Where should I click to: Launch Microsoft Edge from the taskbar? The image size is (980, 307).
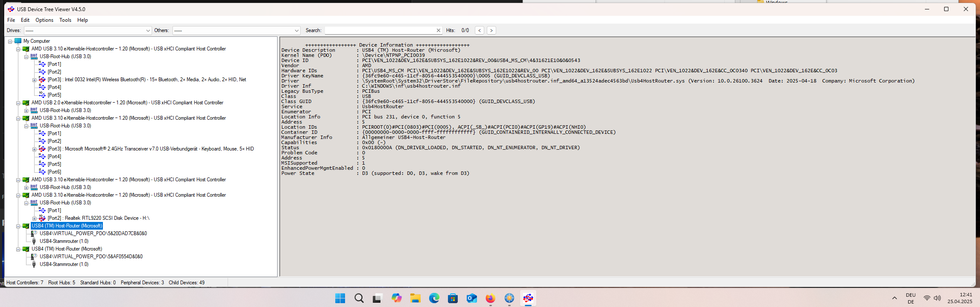(x=434, y=298)
